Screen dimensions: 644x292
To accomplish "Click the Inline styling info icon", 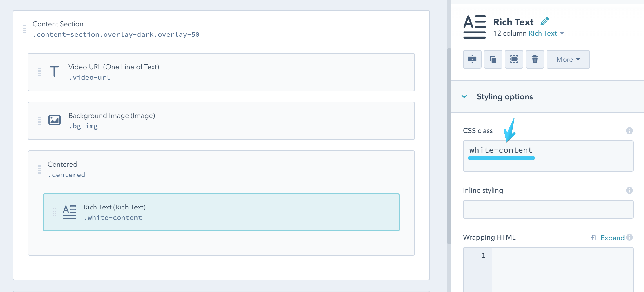I will 629,190.
